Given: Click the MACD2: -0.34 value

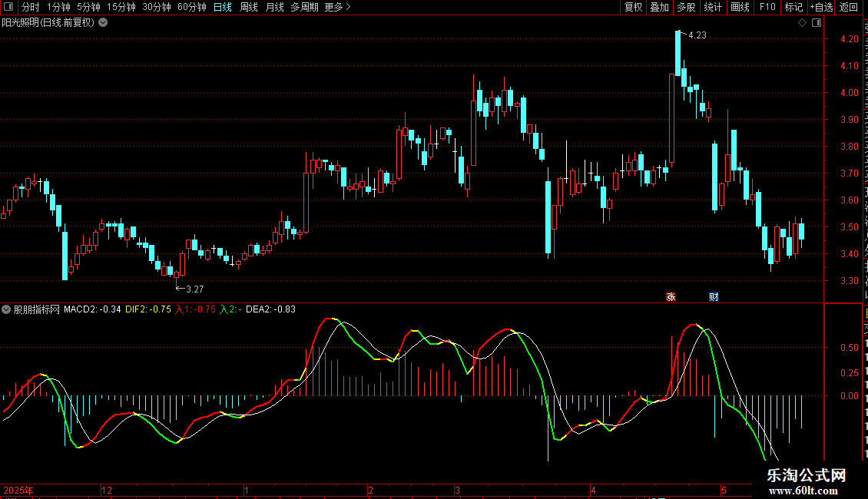Looking at the screenshot, I should 92,310.
